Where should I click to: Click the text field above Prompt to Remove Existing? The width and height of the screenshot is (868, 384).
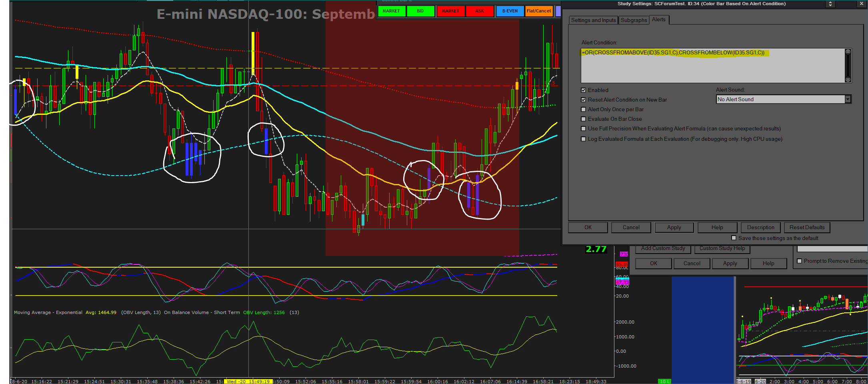pyautogui.click(x=832, y=249)
